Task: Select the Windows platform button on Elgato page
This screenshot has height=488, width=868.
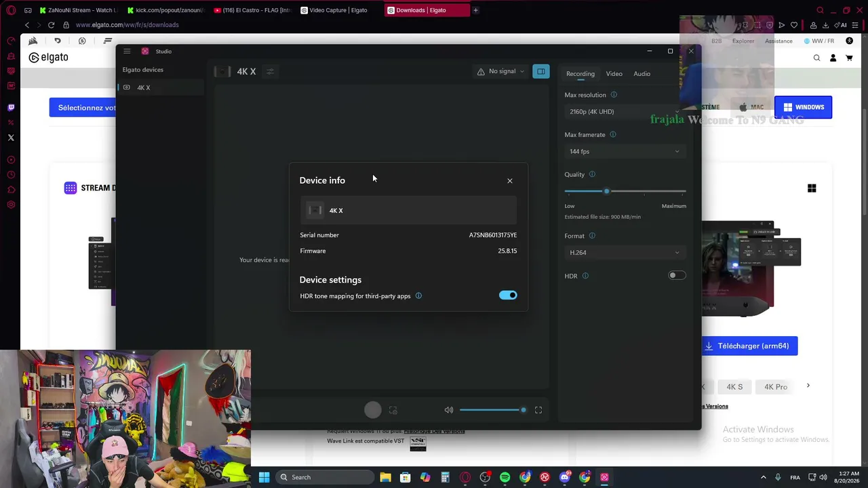Action: pos(803,107)
